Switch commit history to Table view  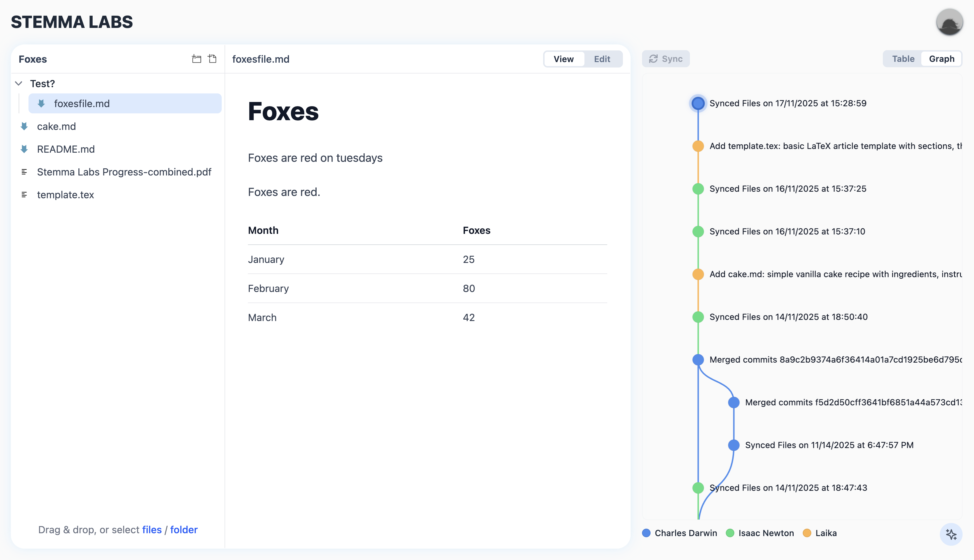click(903, 59)
